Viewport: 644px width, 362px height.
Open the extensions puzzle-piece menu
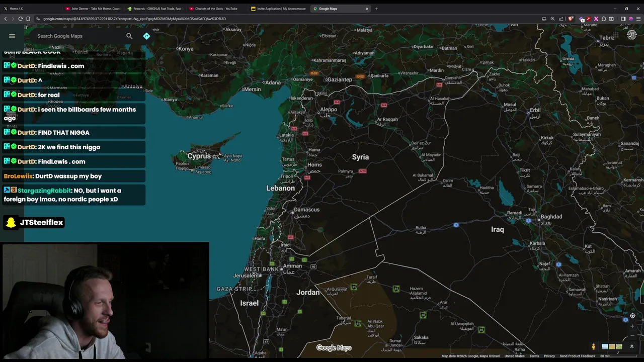click(x=604, y=19)
